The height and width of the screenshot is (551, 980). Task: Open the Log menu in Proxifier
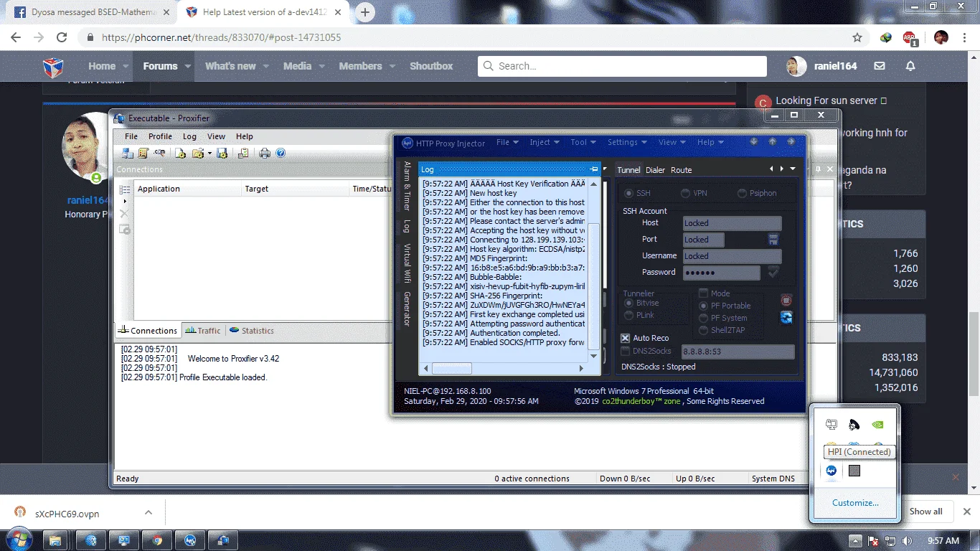pos(189,136)
